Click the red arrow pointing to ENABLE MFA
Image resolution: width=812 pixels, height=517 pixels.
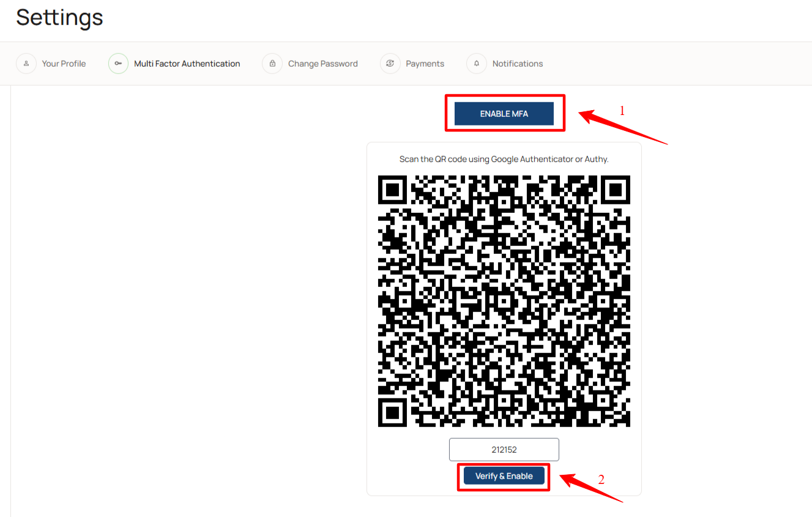coord(622,127)
